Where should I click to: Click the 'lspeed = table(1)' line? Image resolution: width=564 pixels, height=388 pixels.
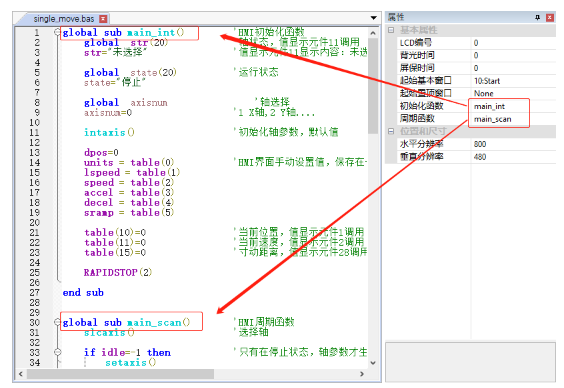click(132, 173)
